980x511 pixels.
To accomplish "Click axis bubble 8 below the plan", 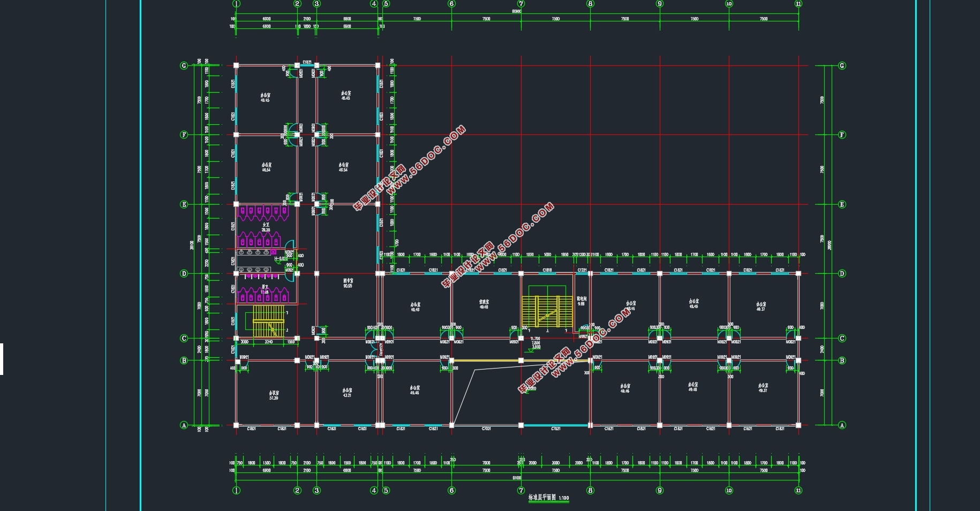I will 590,490.
